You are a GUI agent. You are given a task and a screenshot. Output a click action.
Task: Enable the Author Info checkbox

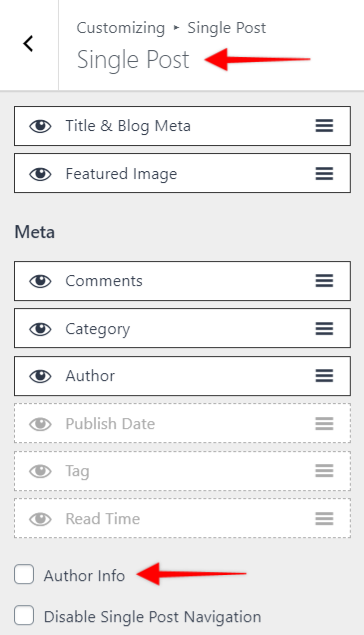coord(24,575)
